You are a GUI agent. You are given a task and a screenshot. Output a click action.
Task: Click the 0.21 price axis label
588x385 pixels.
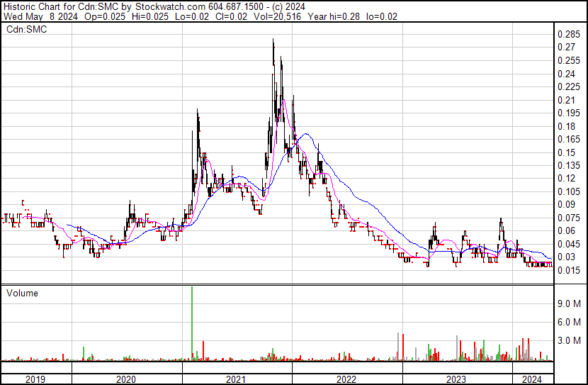click(x=566, y=100)
